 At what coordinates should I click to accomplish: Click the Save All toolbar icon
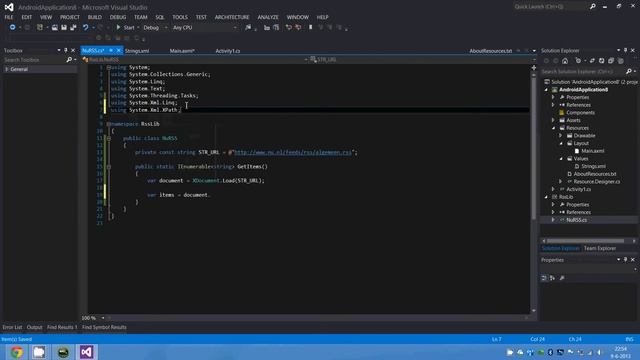73,27
